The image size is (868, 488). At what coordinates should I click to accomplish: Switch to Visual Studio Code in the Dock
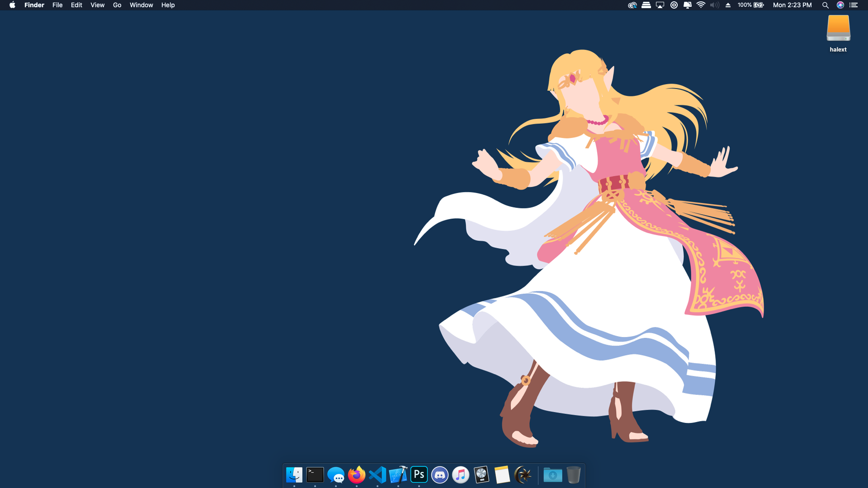coord(377,475)
